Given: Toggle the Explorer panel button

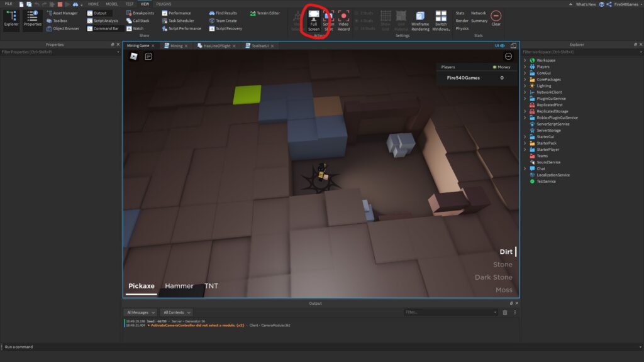Looking at the screenshot, I should (x=11, y=19).
